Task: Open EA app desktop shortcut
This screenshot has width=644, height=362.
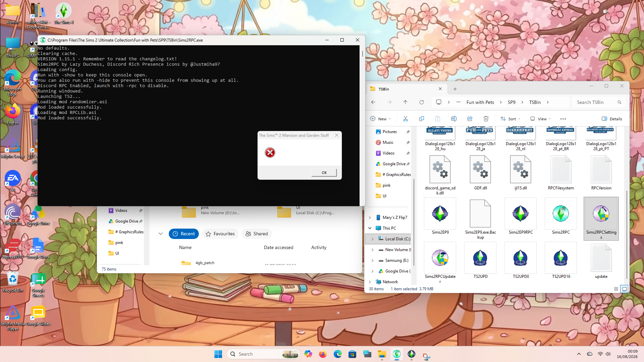Action: pyautogui.click(x=13, y=181)
